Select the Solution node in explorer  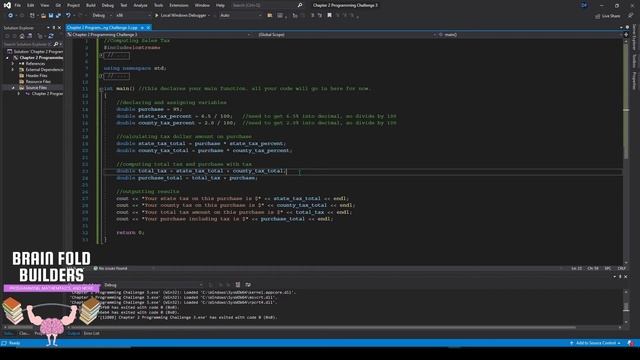[x=38, y=52]
